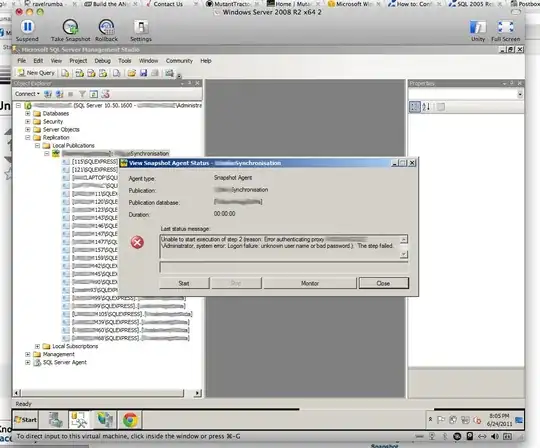The width and height of the screenshot is (540, 448).
Task: Open the Window menu
Action: tap(148, 61)
